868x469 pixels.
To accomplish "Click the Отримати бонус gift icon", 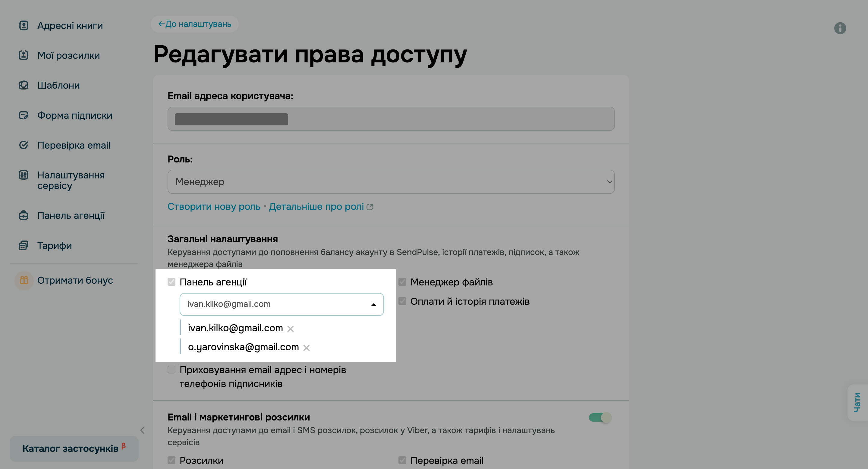I will (24, 280).
